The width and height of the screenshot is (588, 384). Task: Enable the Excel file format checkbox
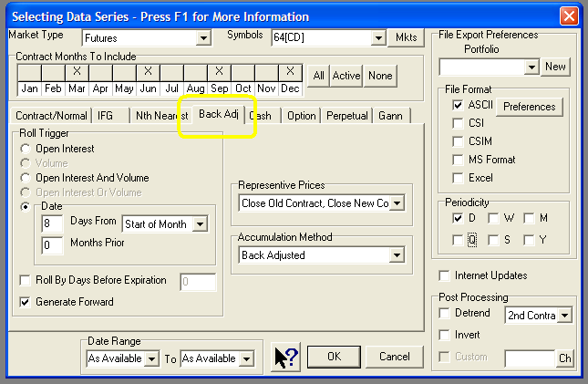click(x=458, y=178)
